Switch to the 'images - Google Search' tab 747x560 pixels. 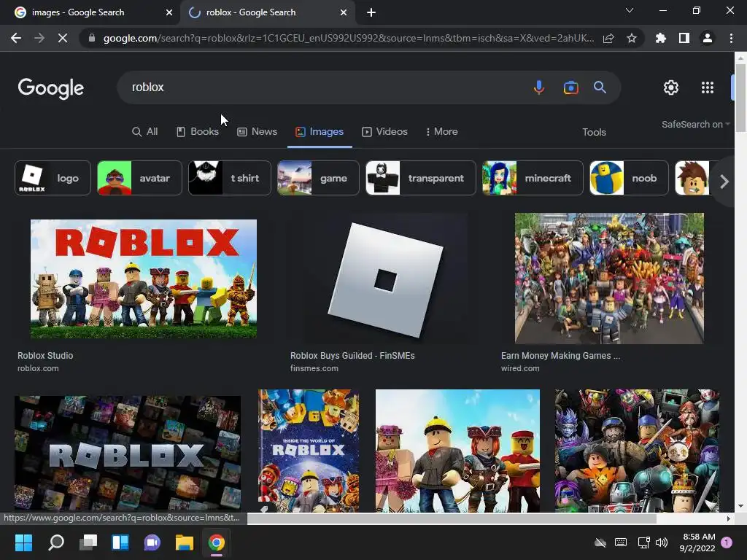point(90,12)
